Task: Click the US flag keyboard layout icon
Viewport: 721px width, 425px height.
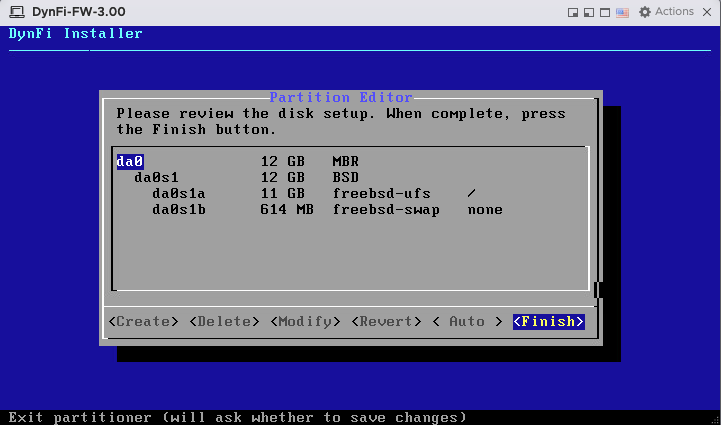Action: coord(622,12)
